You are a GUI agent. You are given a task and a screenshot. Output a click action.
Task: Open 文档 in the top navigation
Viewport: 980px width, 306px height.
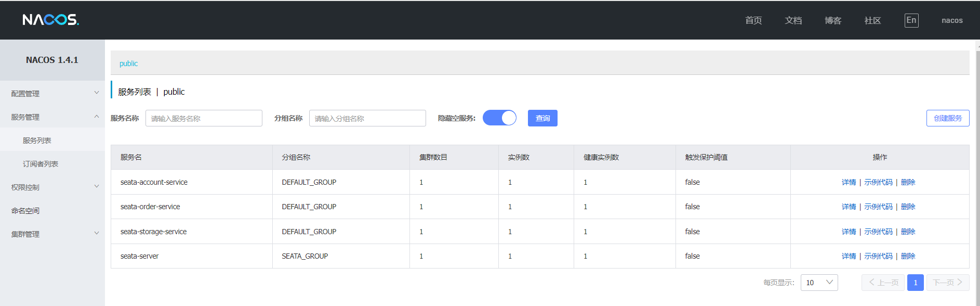793,20
